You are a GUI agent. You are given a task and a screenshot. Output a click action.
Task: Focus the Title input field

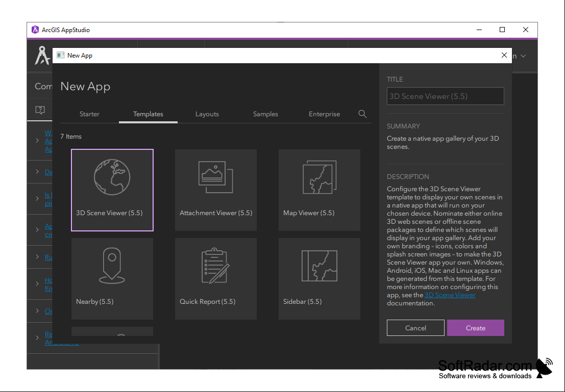[446, 96]
